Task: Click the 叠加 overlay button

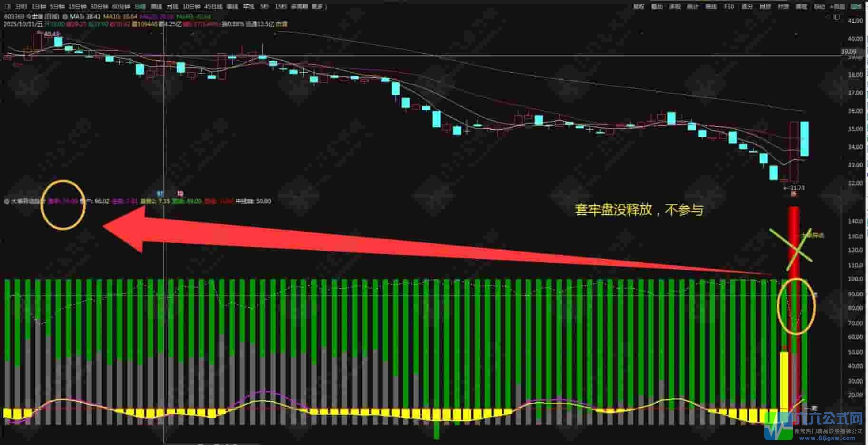Action: click(x=656, y=7)
